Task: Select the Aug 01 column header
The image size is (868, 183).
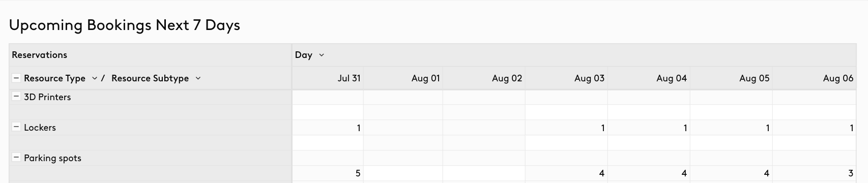Action: point(403,78)
